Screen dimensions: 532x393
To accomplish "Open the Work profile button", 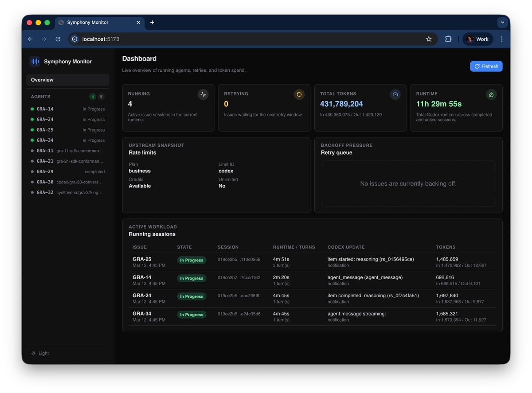I will click(478, 39).
